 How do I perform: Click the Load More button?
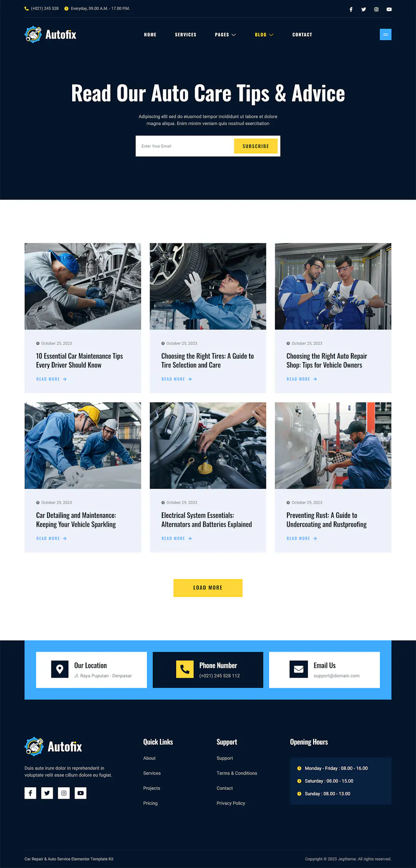click(x=208, y=588)
